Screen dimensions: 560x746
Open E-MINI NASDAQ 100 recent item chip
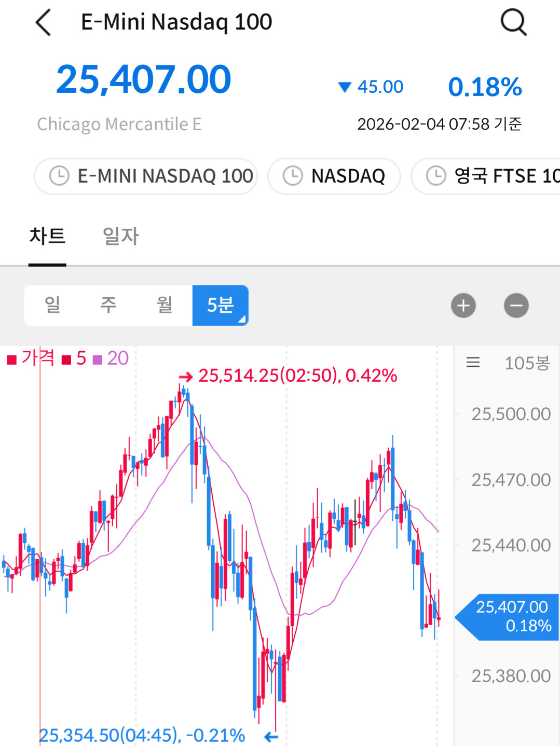click(x=165, y=176)
